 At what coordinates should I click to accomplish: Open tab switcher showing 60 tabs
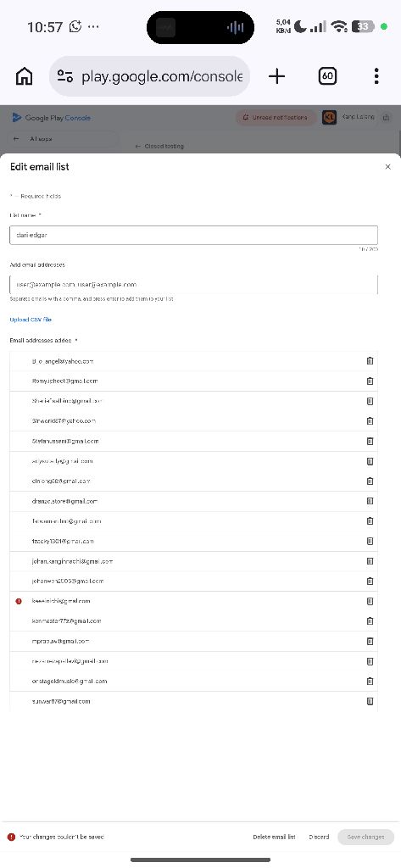click(x=328, y=75)
